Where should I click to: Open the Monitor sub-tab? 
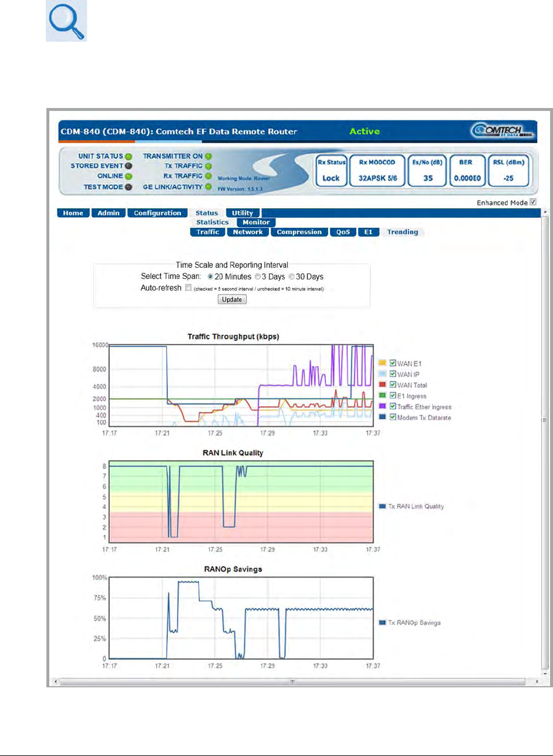[x=256, y=222]
